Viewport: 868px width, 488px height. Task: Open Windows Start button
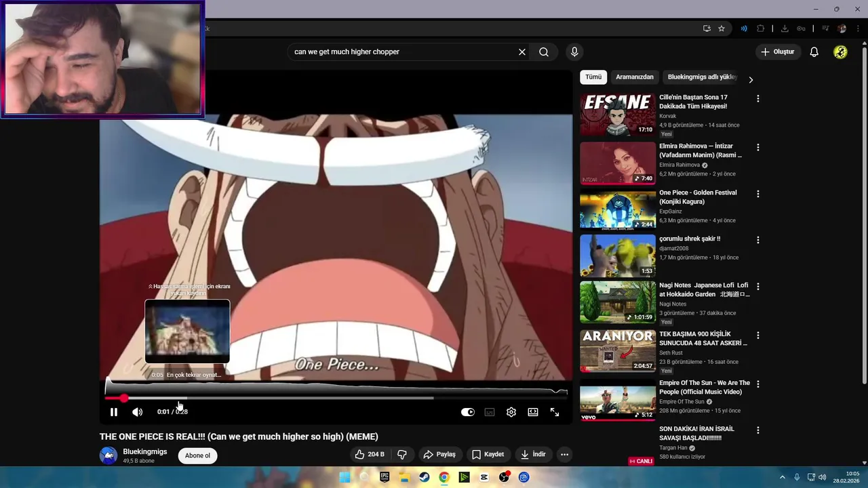click(x=344, y=477)
